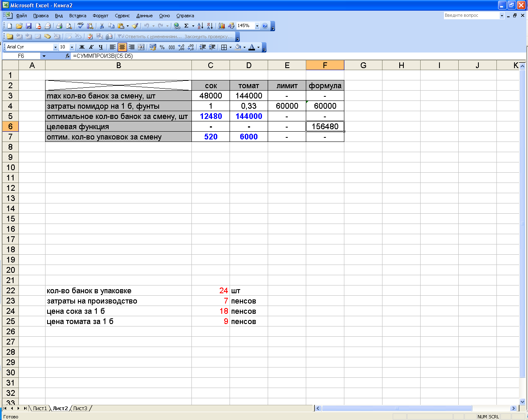Sort ascending with the A-Z icon
This screenshot has height=420, width=528.
[200, 26]
